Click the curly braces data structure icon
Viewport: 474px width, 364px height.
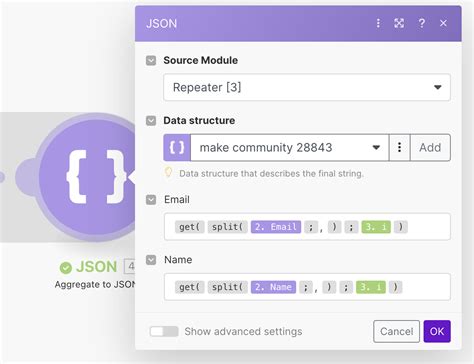pyautogui.click(x=177, y=147)
